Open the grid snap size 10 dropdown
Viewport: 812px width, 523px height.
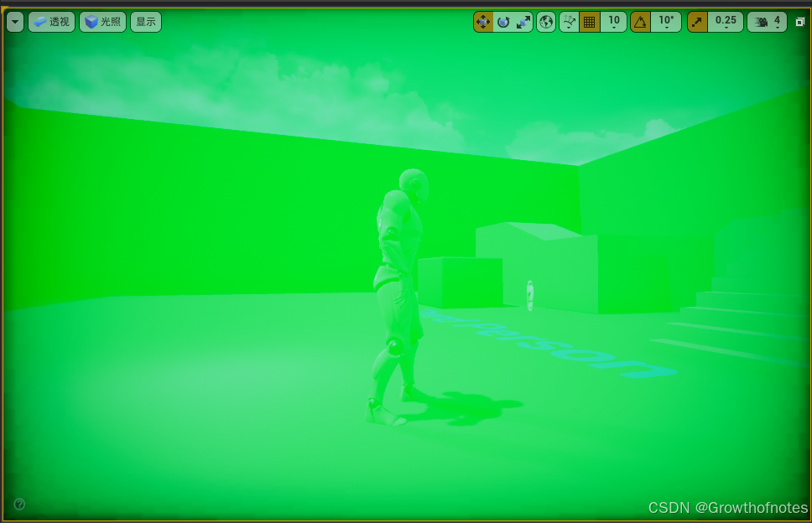click(614, 22)
